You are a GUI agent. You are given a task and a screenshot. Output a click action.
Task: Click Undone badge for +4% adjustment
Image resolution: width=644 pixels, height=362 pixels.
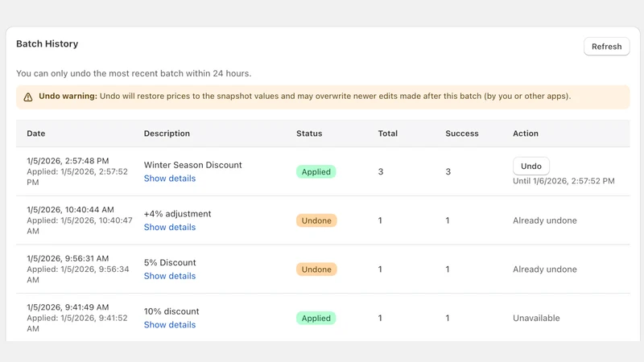(x=316, y=220)
